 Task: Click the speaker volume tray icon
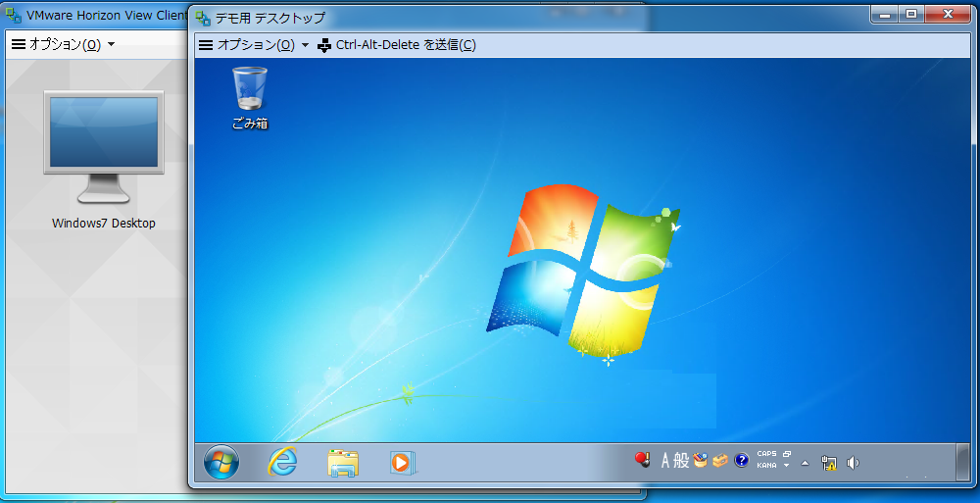point(853,463)
